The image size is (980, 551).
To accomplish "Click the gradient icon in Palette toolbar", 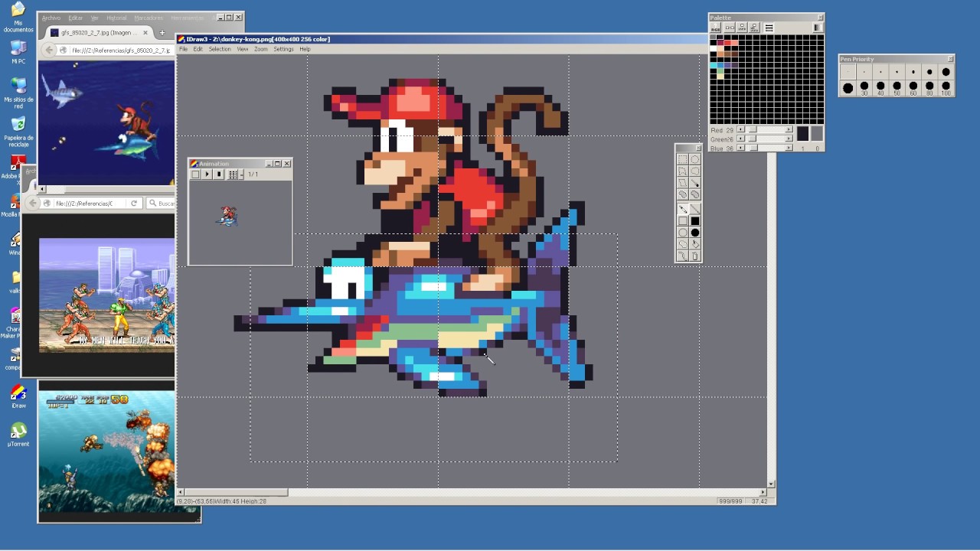I will point(818,28).
